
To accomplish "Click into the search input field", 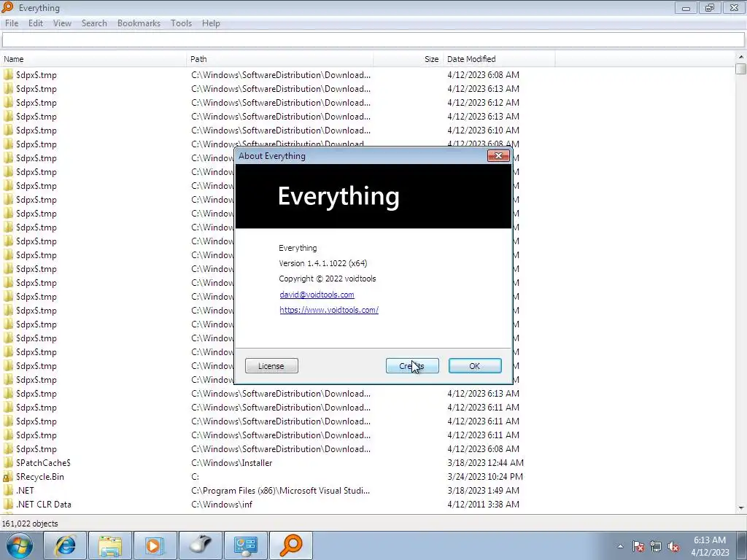I will 373,40.
